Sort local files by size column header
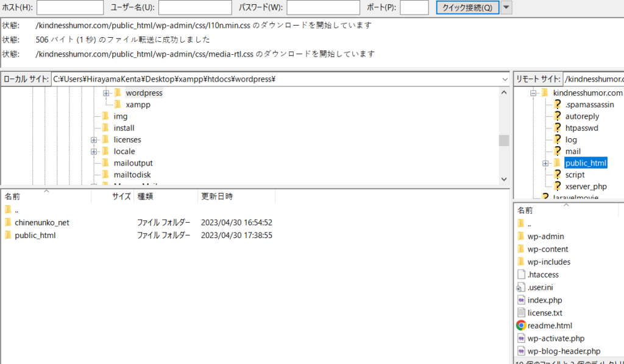This screenshot has height=364, width=624. click(x=113, y=197)
